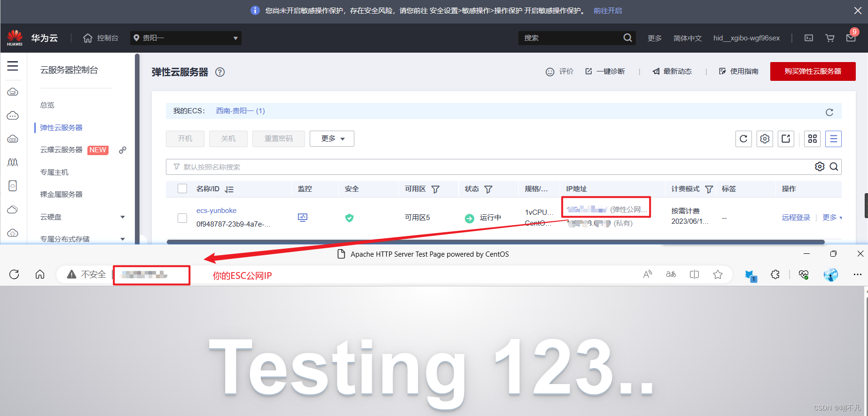Click the search magnifier in the top bar
The width and height of the screenshot is (868, 416).
pyautogui.click(x=627, y=38)
